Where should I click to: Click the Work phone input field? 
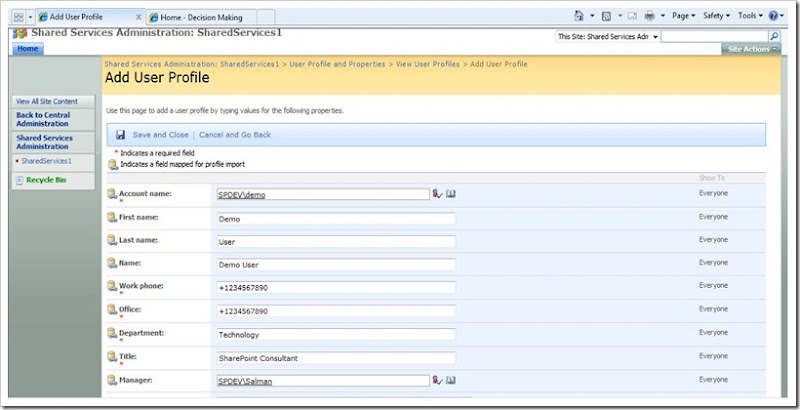point(336,288)
